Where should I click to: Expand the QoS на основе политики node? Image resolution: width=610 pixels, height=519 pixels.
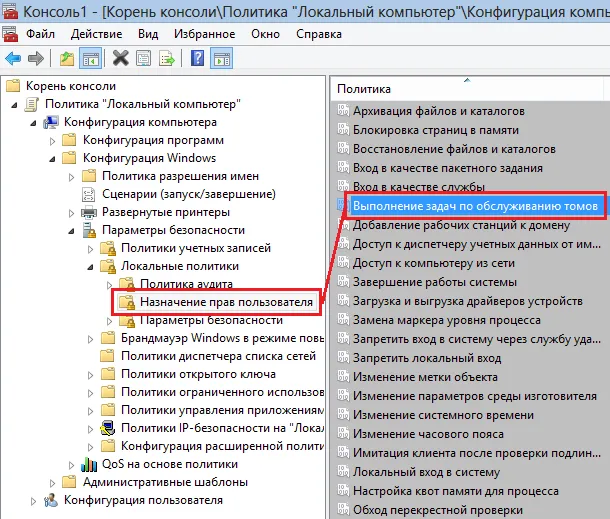[72, 465]
